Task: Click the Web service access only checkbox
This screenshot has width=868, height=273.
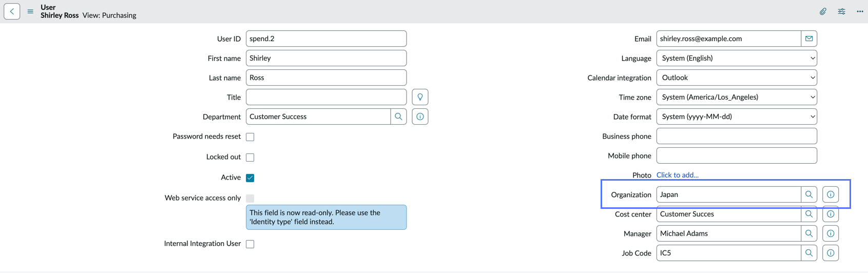Action: click(x=250, y=198)
